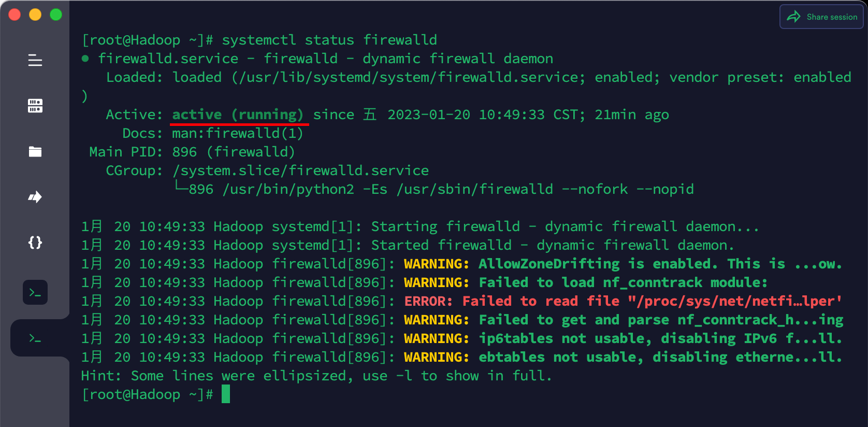
Task: Click the Share session button
Action: 821,17
